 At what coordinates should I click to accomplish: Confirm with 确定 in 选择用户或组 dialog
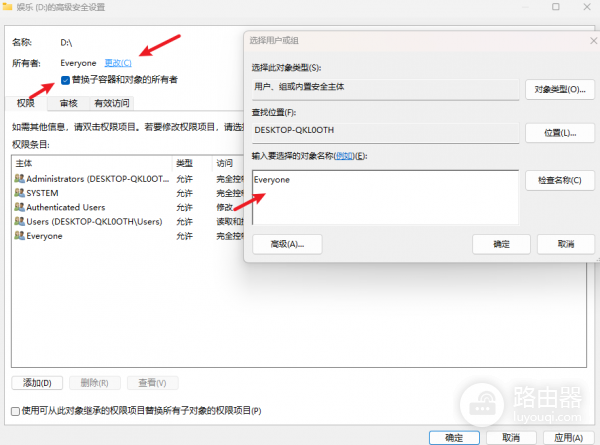pos(501,244)
